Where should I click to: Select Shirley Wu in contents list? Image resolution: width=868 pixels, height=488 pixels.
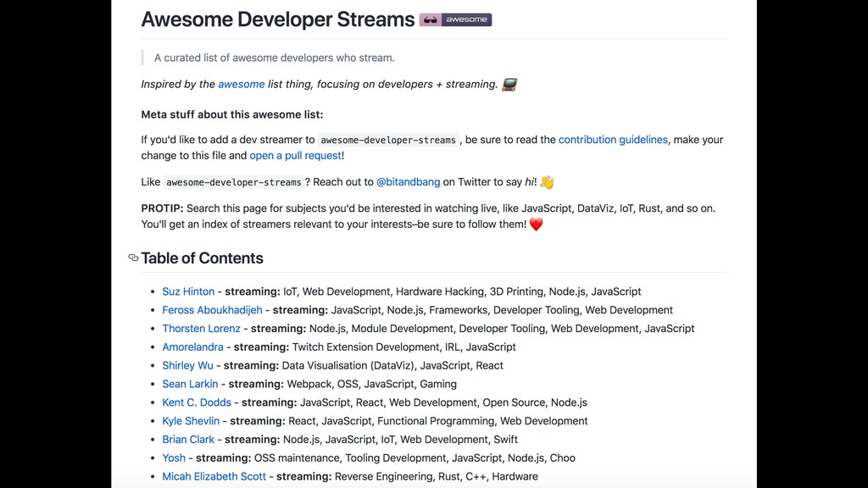tap(187, 365)
